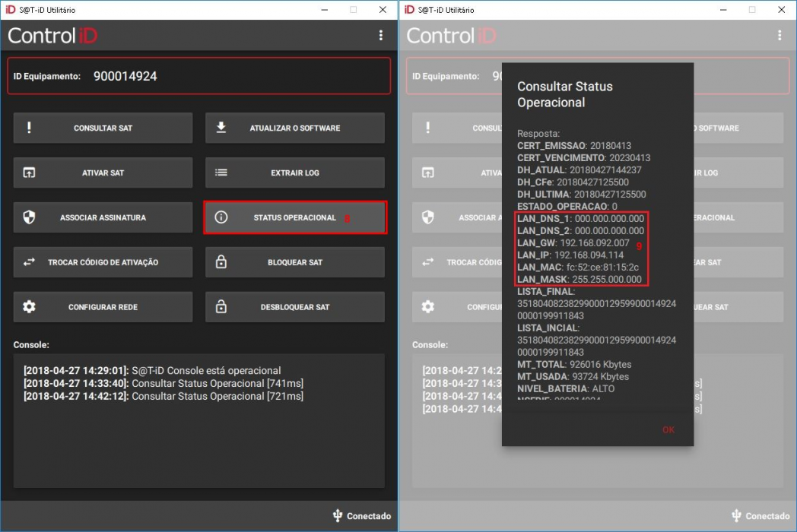Click the Associar Assinatura button label in left window
Viewport: 797px width, 532px height.
pyautogui.click(x=103, y=217)
